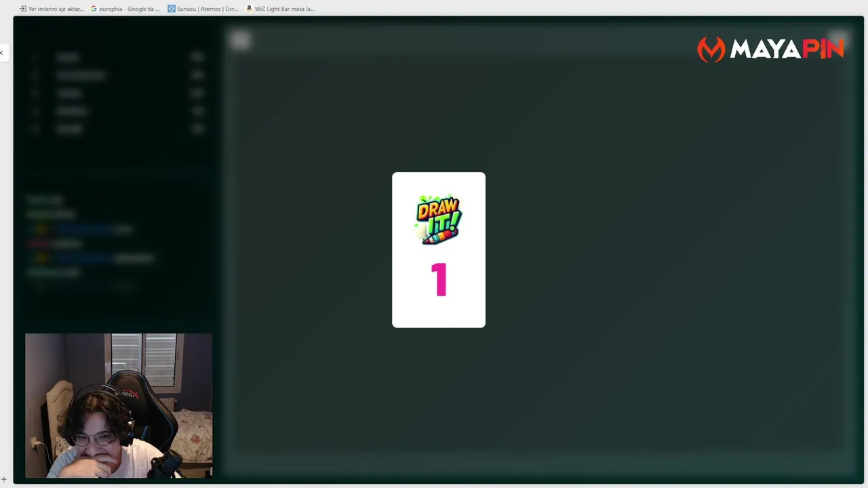Close the side panel with the X tab
The height and width of the screenshot is (488, 868).
click(2, 53)
